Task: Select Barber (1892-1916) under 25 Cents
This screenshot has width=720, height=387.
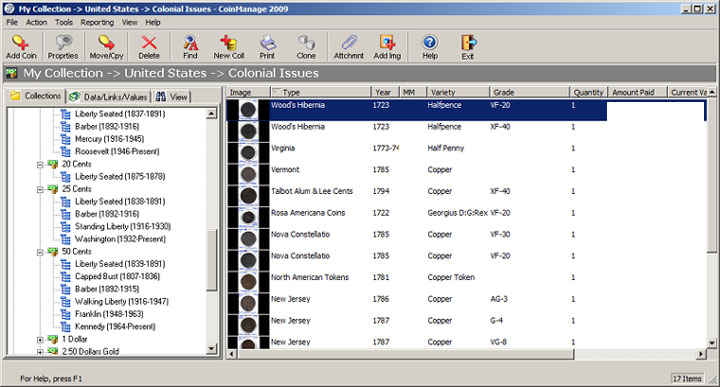Action: pos(107,214)
